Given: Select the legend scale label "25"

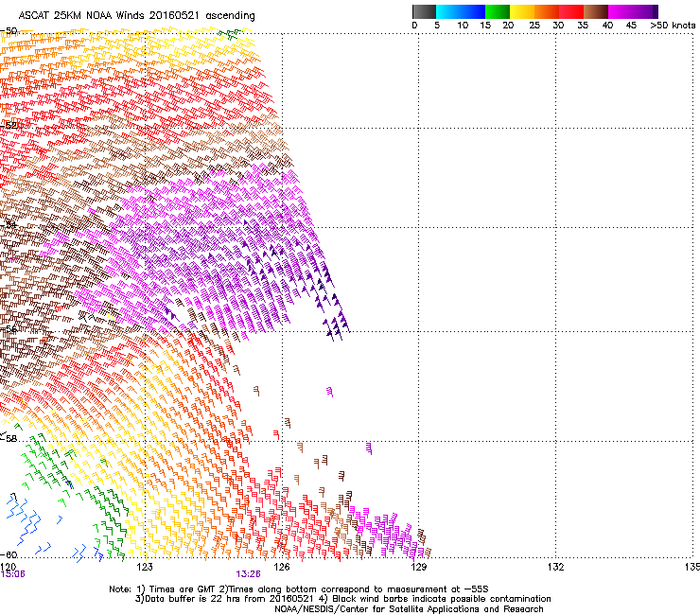Looking at the screenshot, I should (534, 26).
